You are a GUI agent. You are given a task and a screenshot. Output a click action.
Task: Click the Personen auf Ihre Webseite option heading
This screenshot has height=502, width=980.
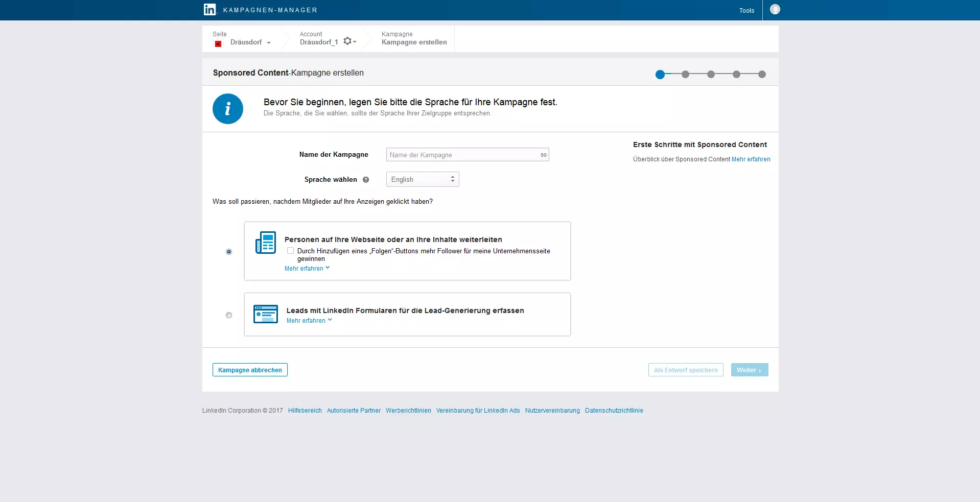[x=393, y=240]
